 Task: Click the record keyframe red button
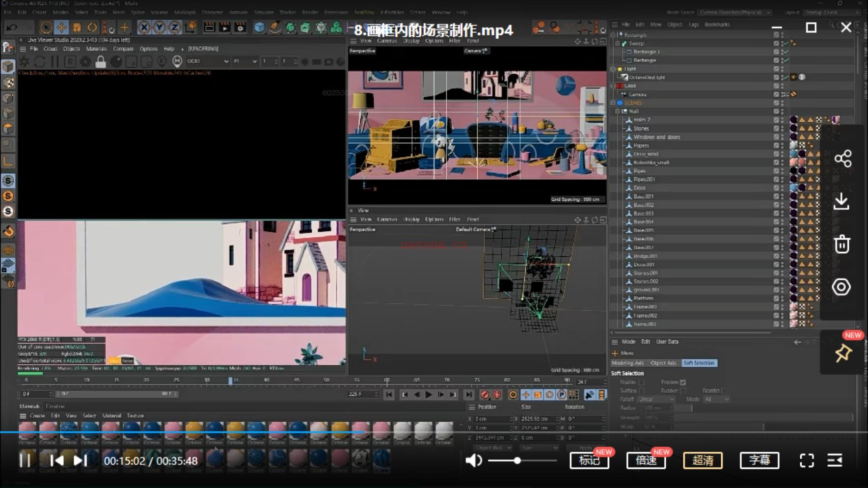[x=485, y=395]
